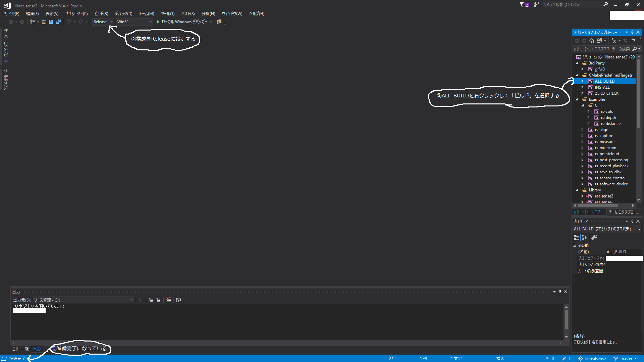Image resolution: width=644 pixels, height=362 pixels.
Task: Click the Sync with Active Document icon
Action: [626, 41]
